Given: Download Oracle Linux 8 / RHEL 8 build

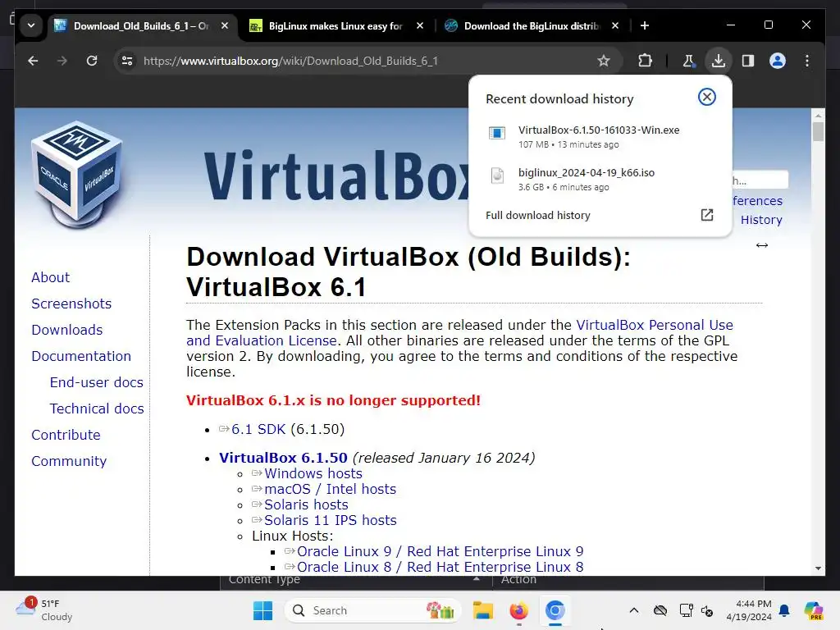Looking at the screenshot, I should coord(440,567).
